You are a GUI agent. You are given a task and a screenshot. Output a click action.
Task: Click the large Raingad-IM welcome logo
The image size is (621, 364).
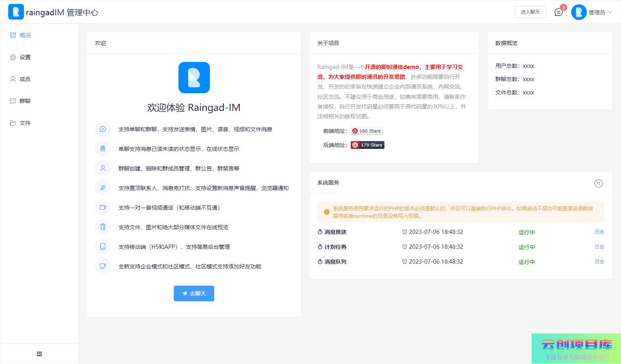click(194, 78)
